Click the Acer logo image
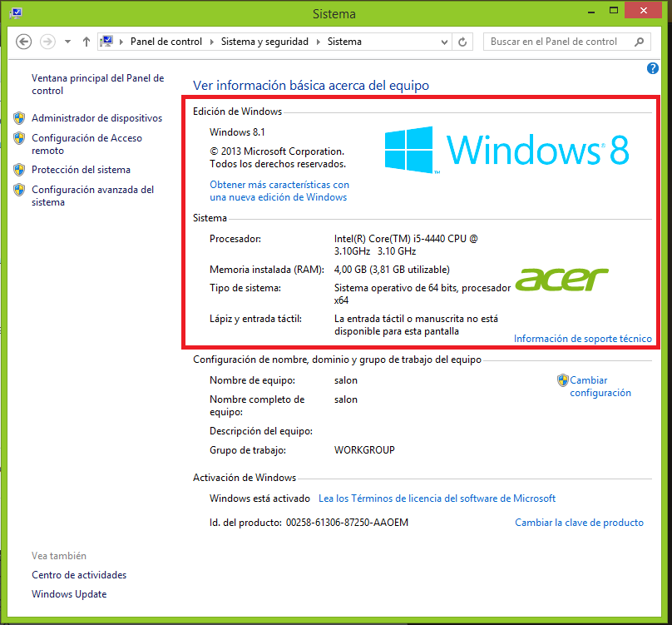Viewport: 672px width, 625px height. click(562, 280)
